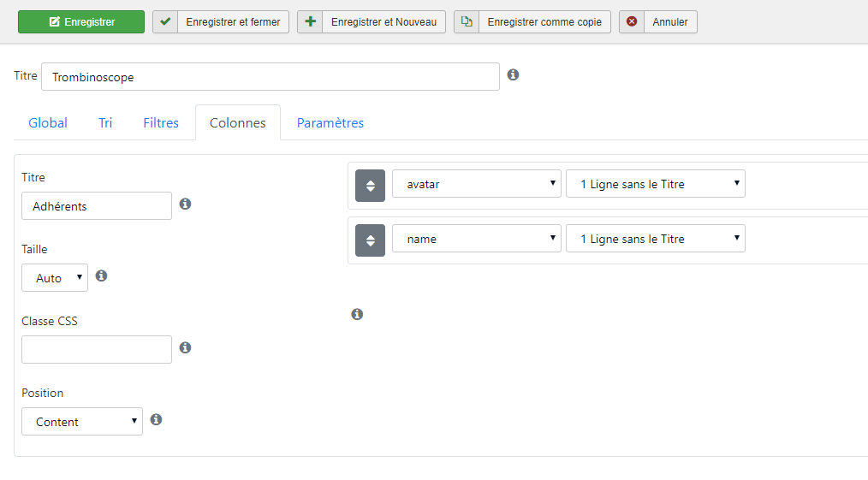Viewport: 868px width, 480px height.
Task: Open display mode dropdown for avatar row
Action: coord(656,184)
